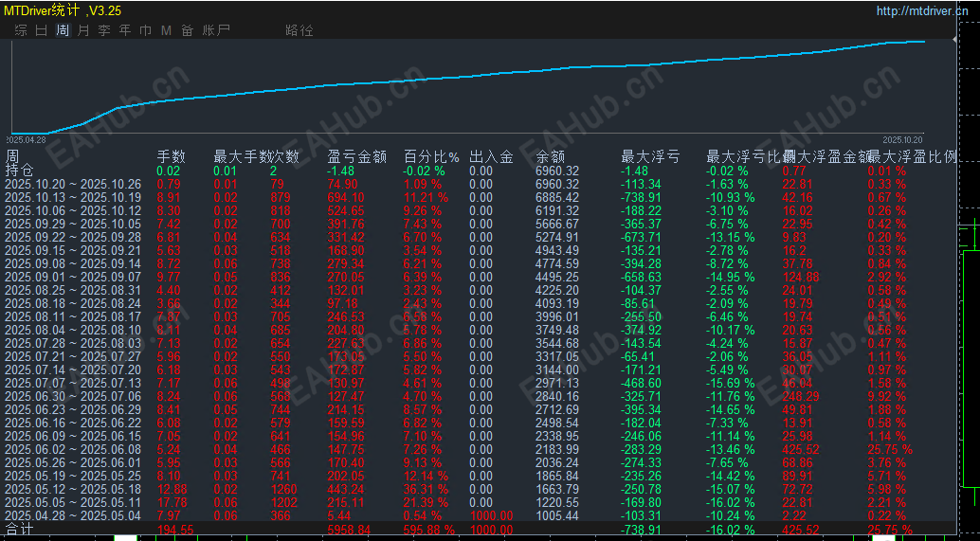
Task: Click the 手数 column header
Action: click(x=171, y=156)
